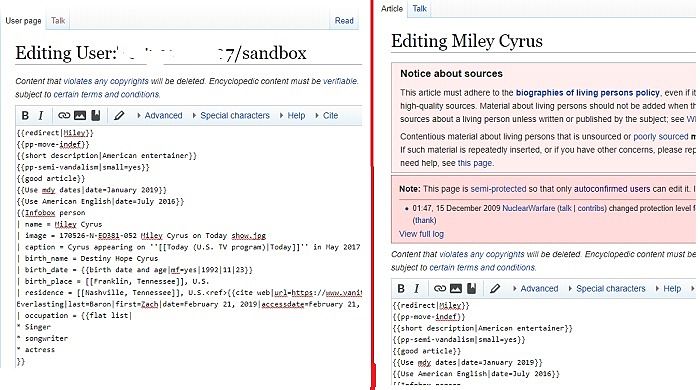700x390 pixels.
Task: Expand Help section in sandbox toolbar
Action: 292,116
